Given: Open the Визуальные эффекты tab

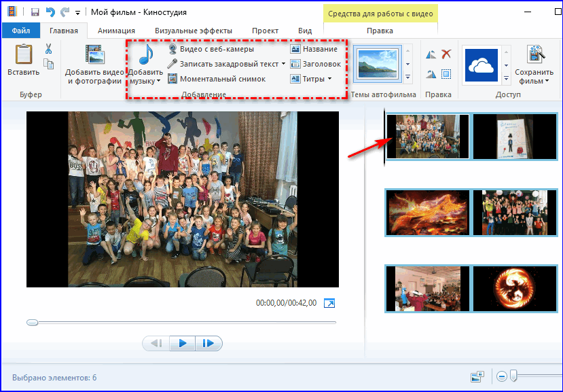Looking at the screenshot, I should pos(193,31).
